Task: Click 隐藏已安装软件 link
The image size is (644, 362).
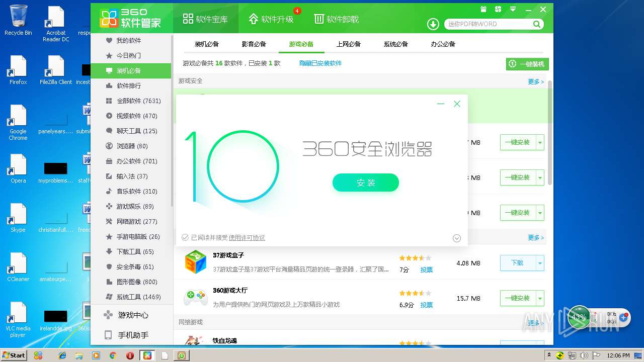Action: [x=320, y=63]
